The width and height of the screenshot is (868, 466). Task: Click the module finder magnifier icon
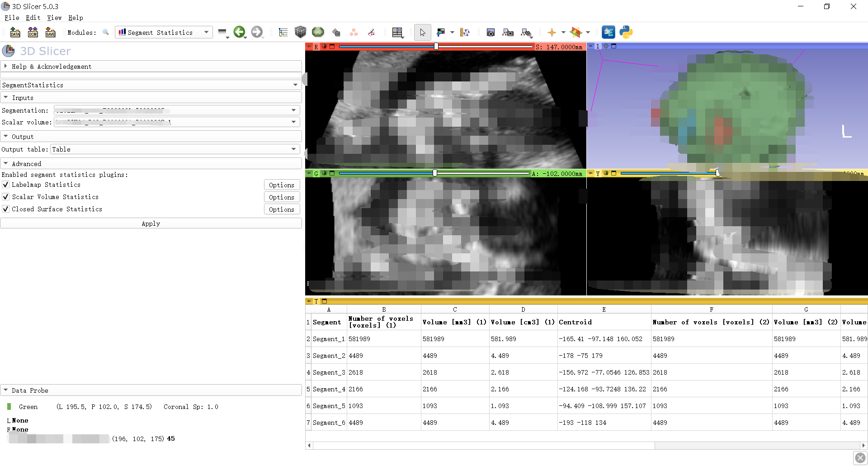106,32
